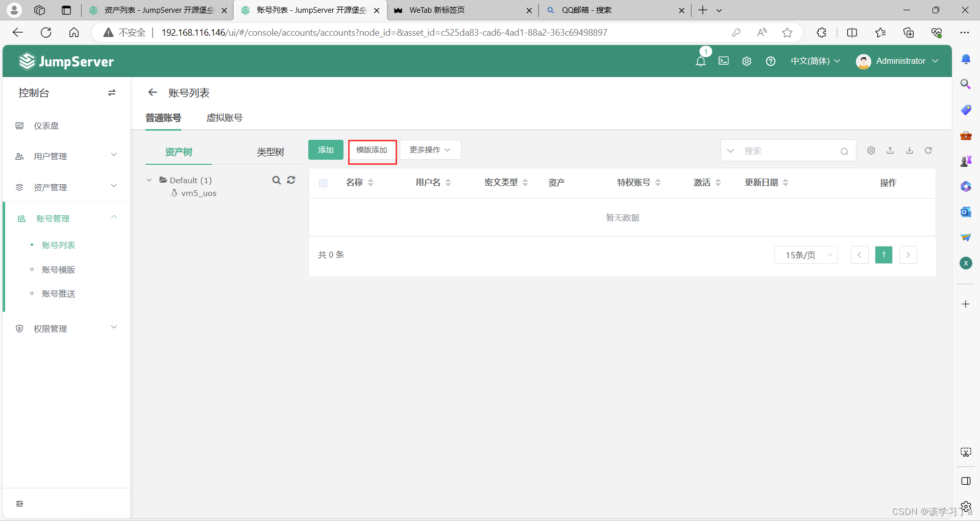The width and height of the screenshot is (980, 521).
Task: Click the green 添加 button
Action: click(x=326, y=150)
